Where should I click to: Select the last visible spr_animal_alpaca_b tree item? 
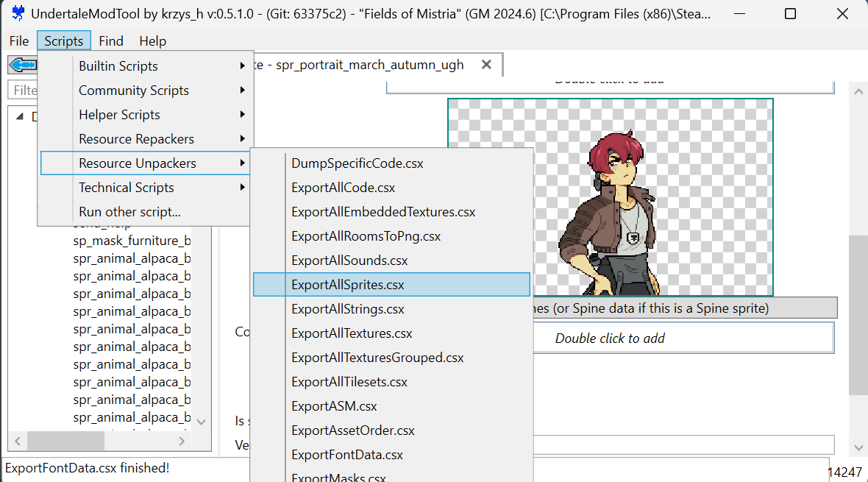coord(132,418)
